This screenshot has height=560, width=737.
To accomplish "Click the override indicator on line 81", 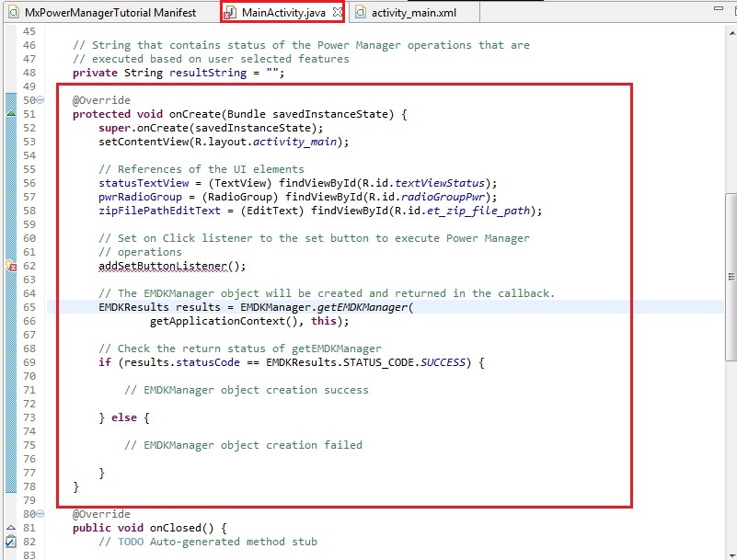I will [x=10, y=528].
